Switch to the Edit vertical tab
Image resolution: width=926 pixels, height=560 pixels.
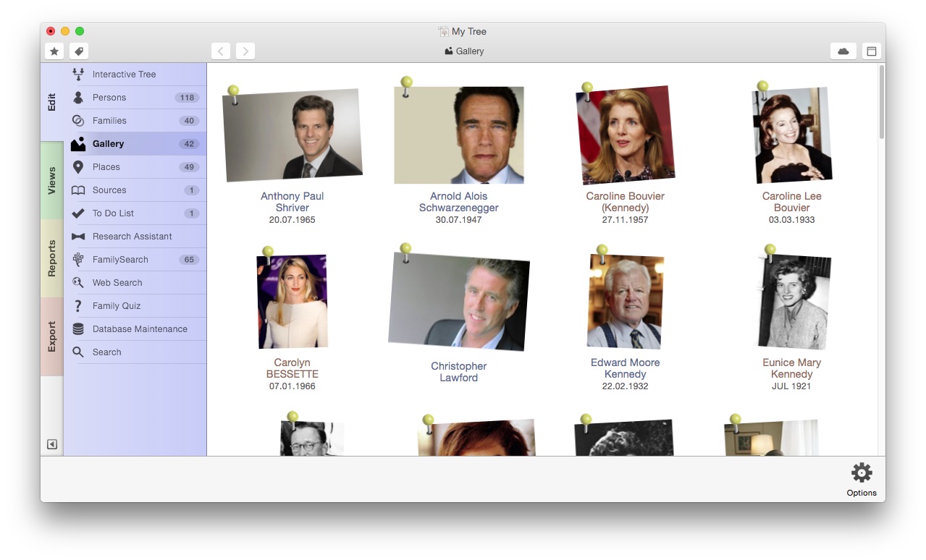51,102
